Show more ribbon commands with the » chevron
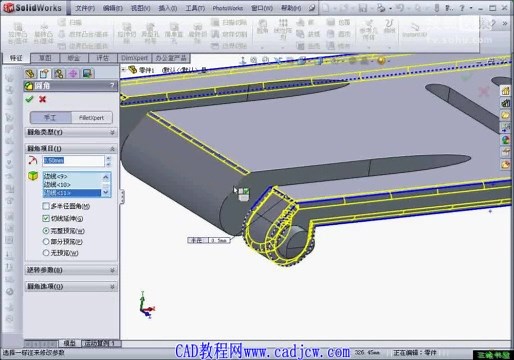The width and height of the screenshot is (514, 360). point(505,23)
